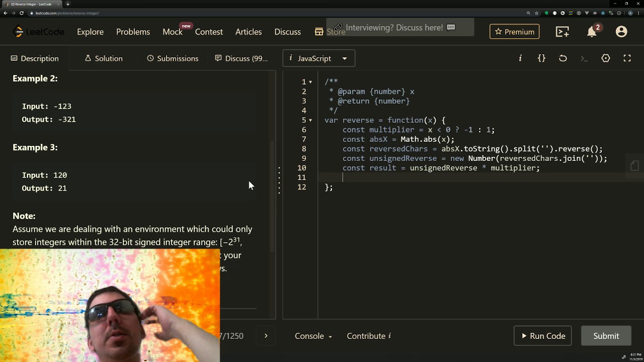
Task: Click the Vue devtools extension icon
Action: click(x=588, y=13)
